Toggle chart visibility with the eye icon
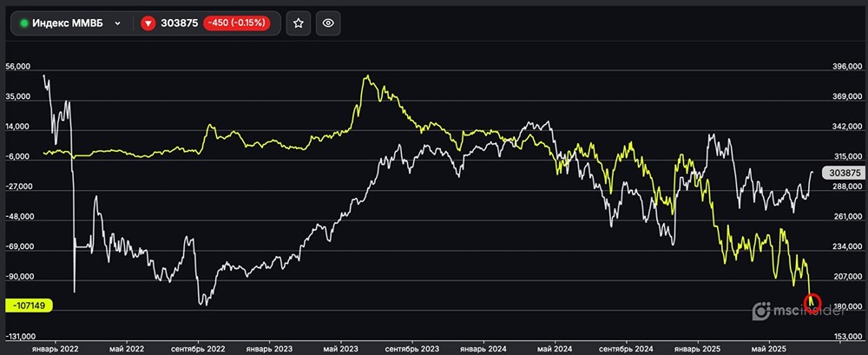This screenshot has height=355, width=868. tap(328, 23)
